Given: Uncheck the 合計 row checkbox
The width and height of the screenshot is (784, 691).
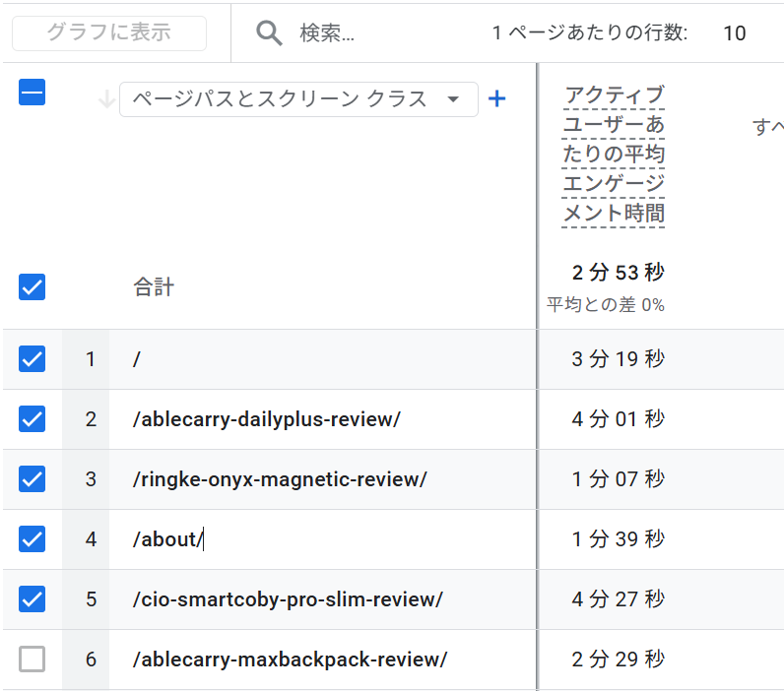Looking at the screenshot, I should [33, 287].
